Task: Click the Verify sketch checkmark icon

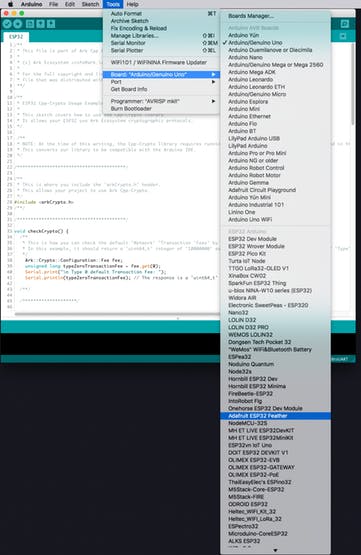Action: [7, 24]
